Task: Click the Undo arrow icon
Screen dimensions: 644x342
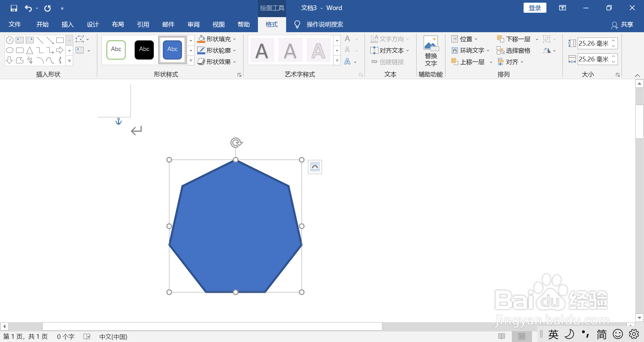Action: coord(29,8)
